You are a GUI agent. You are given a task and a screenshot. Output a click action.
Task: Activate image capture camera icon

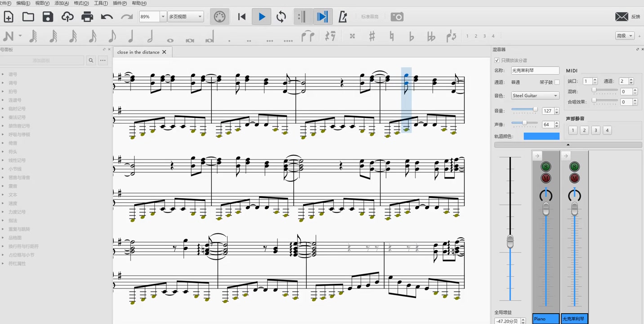click(x=397, y=17)
